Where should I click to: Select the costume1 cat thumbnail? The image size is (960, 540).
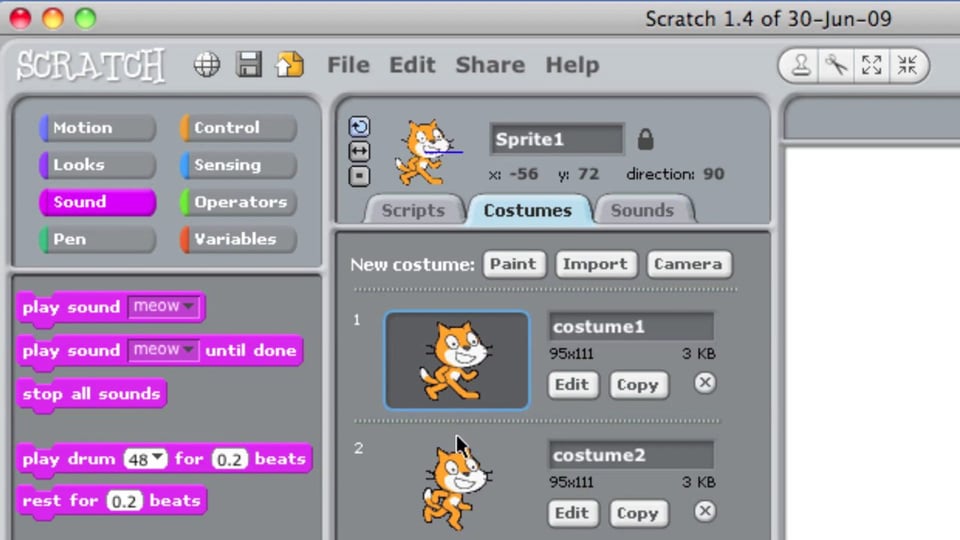tap(457, 360)
